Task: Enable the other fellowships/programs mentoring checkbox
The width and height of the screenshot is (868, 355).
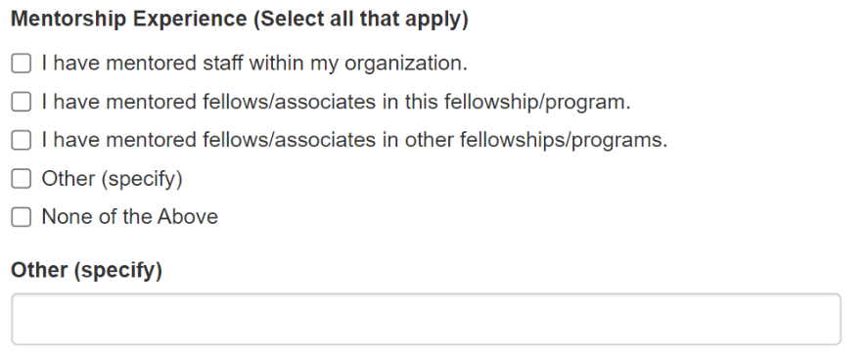Action: [21, 141]
